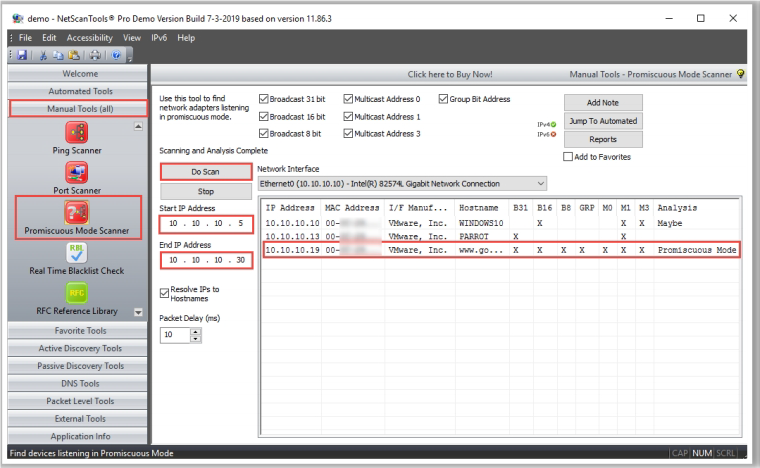
Task: Open the Ping Scanner tool icon
Action: [77, 132]
